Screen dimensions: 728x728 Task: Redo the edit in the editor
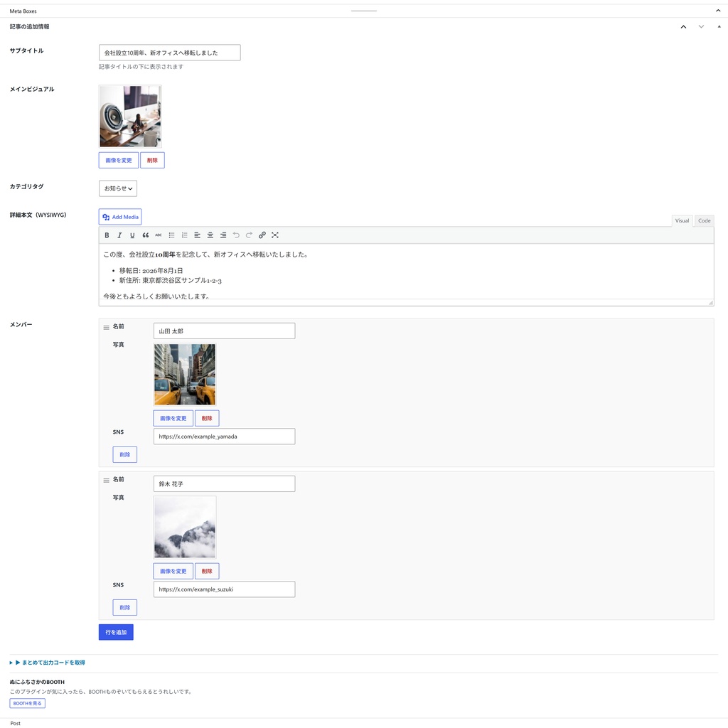click(x=249, y=235)
